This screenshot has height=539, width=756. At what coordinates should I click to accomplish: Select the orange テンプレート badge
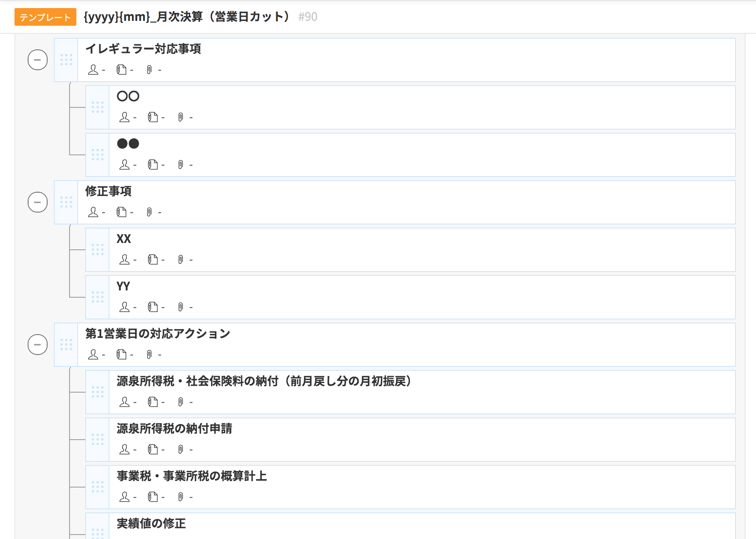(45, 17)
